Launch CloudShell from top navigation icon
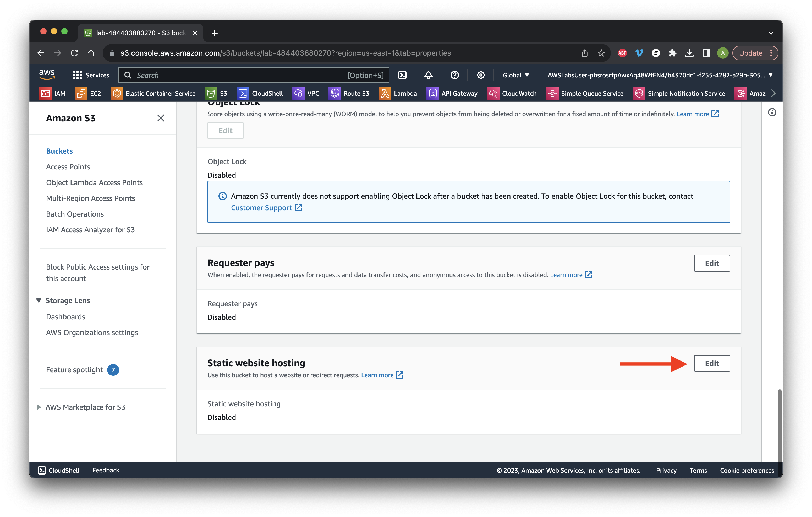Viewport: 812px width, 517px height. click(402, 75)
